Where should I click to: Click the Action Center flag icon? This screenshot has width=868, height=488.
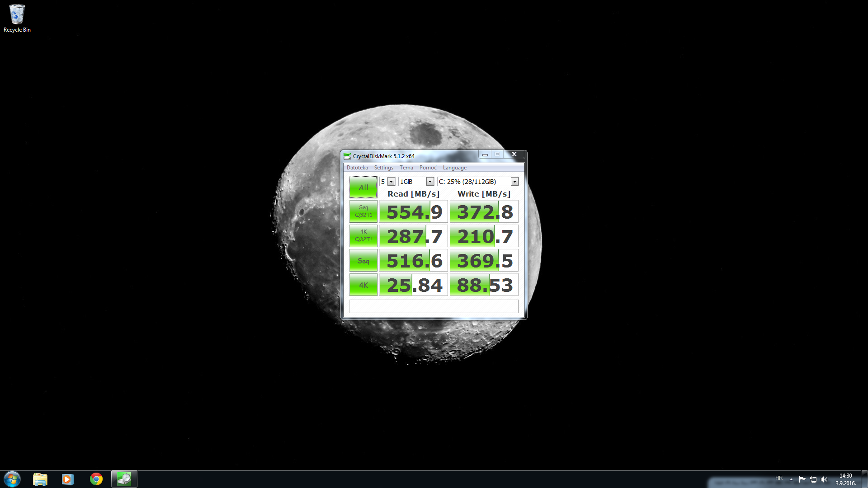802,479
